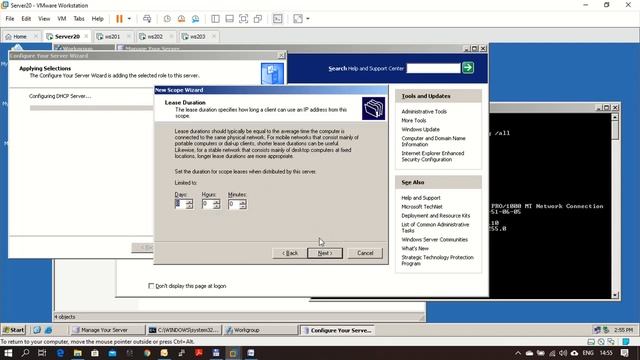Open the host taskbar search icon
640x360 pixels.
[x=25, y=353]
